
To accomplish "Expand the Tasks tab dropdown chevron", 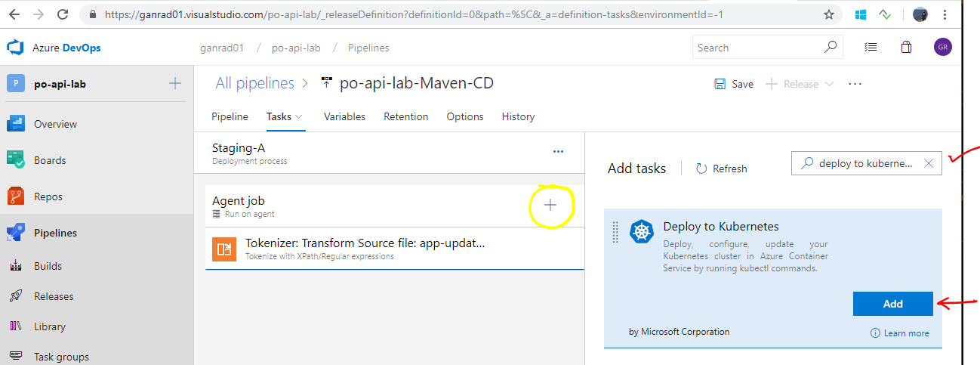I will [299, 117].
